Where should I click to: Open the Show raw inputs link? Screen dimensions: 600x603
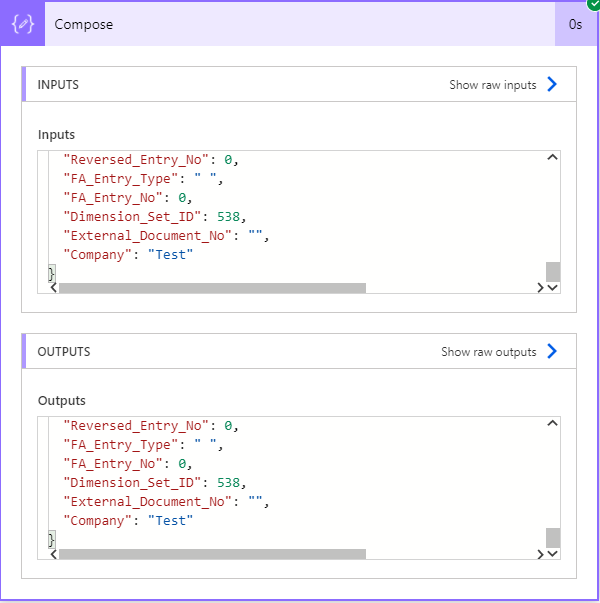pos(492,85)
